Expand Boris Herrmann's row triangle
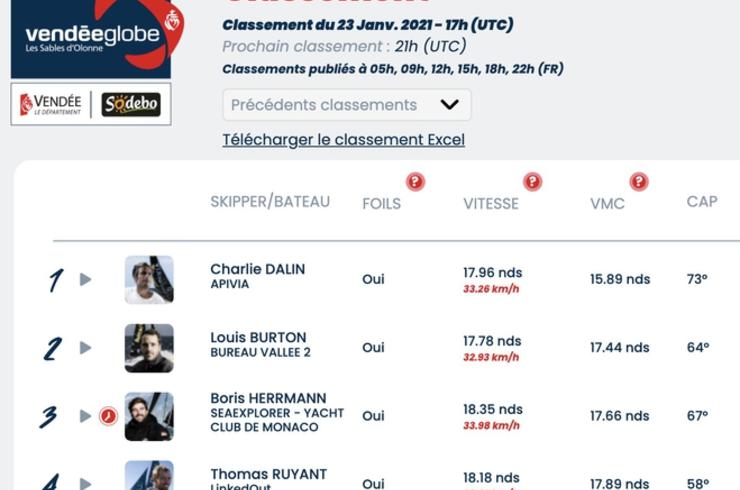The image size is (740, 490). 85,416
